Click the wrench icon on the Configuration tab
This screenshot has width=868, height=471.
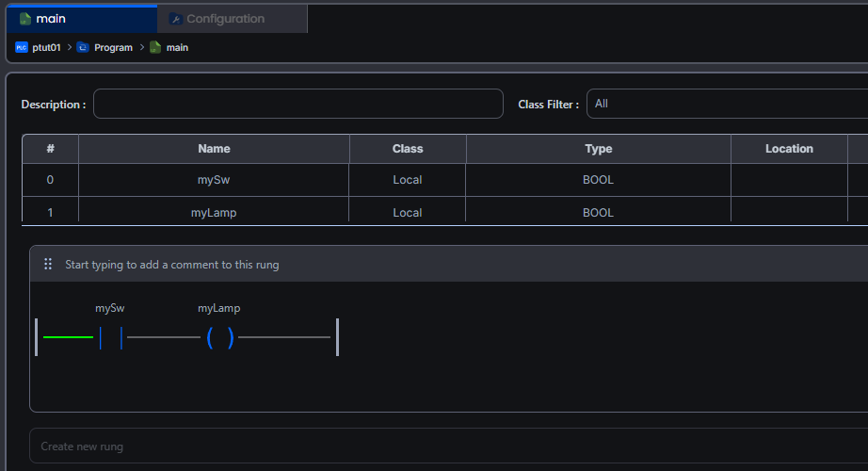(175, 19)
